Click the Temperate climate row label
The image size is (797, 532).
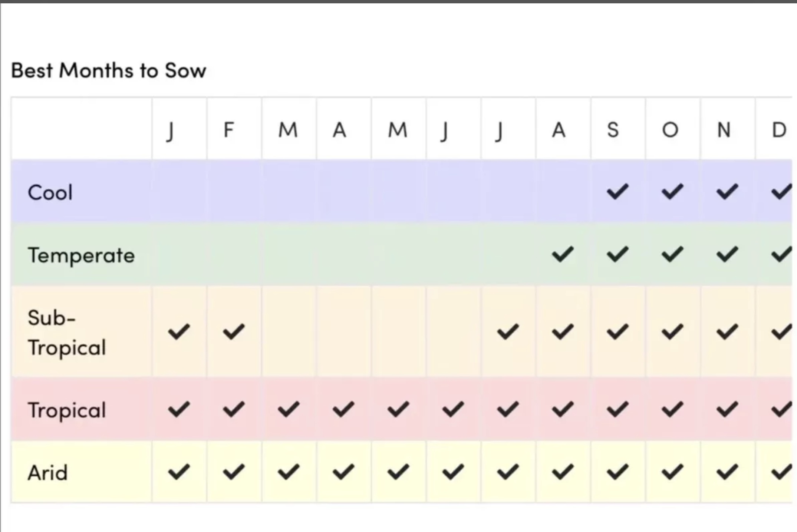point(81,255)
